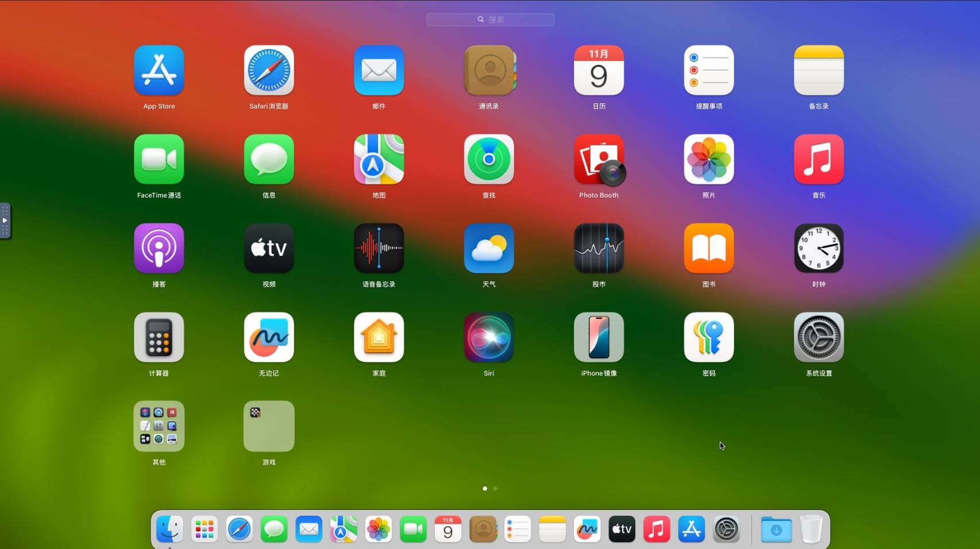Open App Store from the Dock
Viewport: 980px width, 549px height.
coord(692,529)
